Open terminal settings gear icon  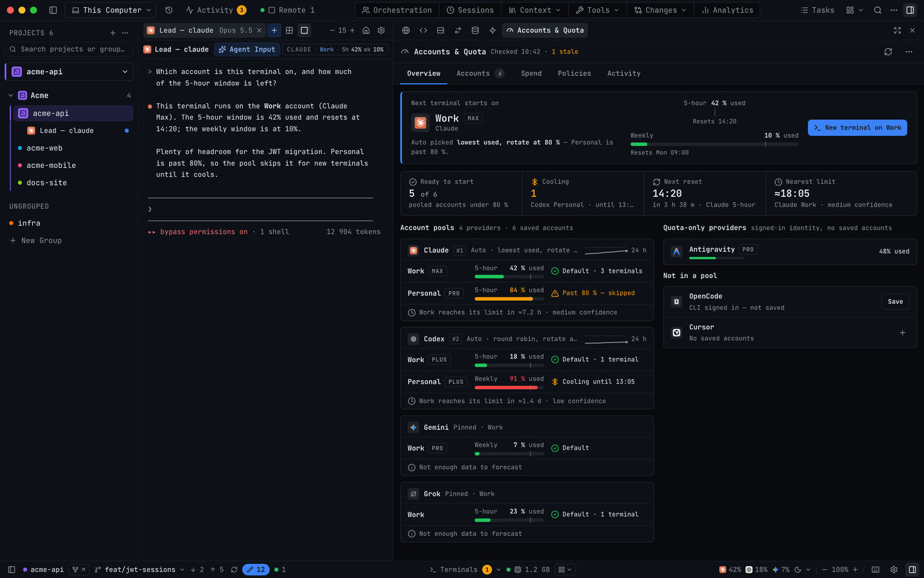coord(381,30)
